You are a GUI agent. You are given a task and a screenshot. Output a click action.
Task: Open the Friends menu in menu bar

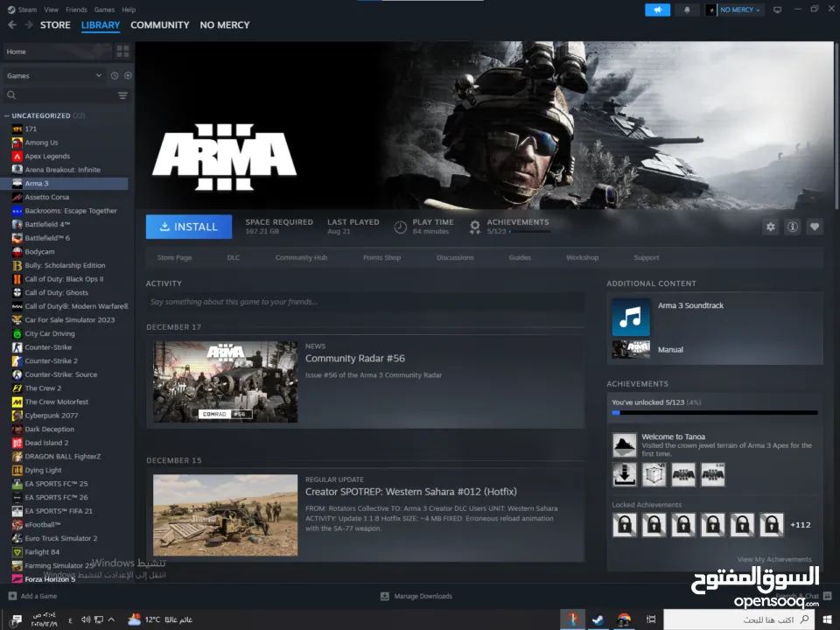pos(76,10)
